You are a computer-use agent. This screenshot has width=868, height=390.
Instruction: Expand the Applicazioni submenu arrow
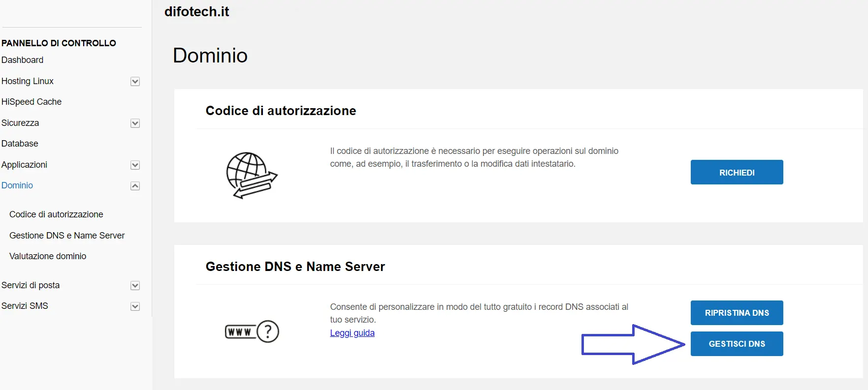point(135,165)
